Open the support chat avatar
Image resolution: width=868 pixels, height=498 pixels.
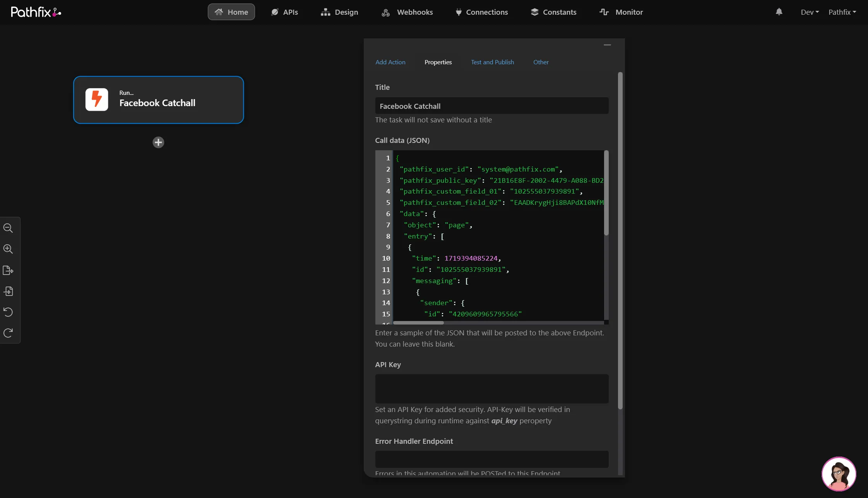tap(839, 474)
